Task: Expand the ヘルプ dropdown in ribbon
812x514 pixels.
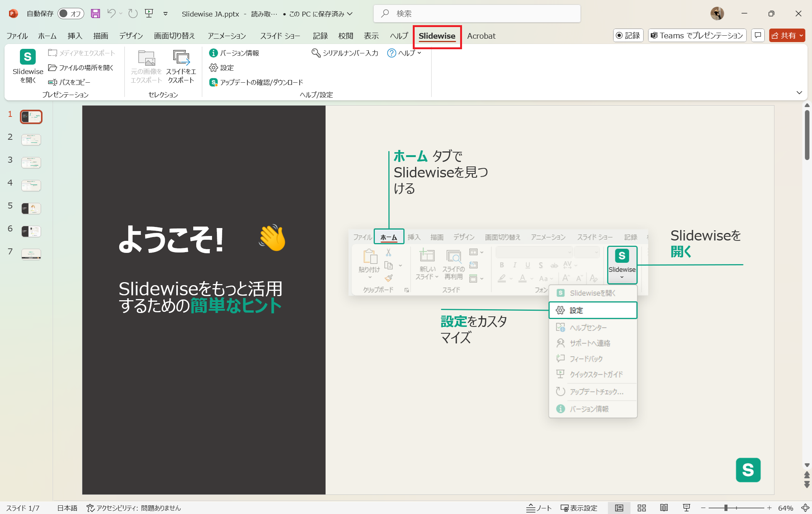Action: 405,53
